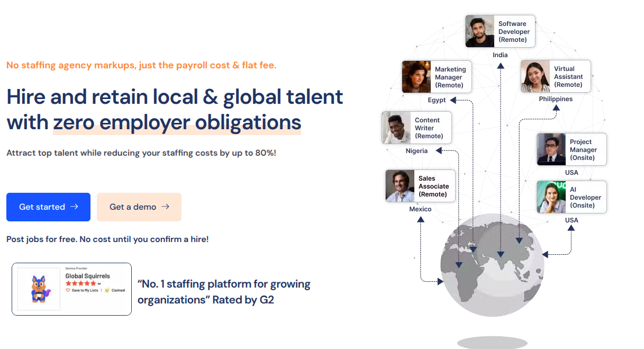The height and width of the screenshot is (349, 644).
Task: Click the Software Developer (Remote) label
Action: (514, 32)
